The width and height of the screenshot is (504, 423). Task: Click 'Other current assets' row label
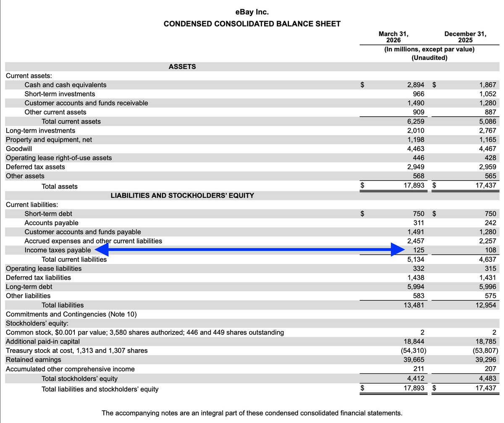[x=55, y=112]
